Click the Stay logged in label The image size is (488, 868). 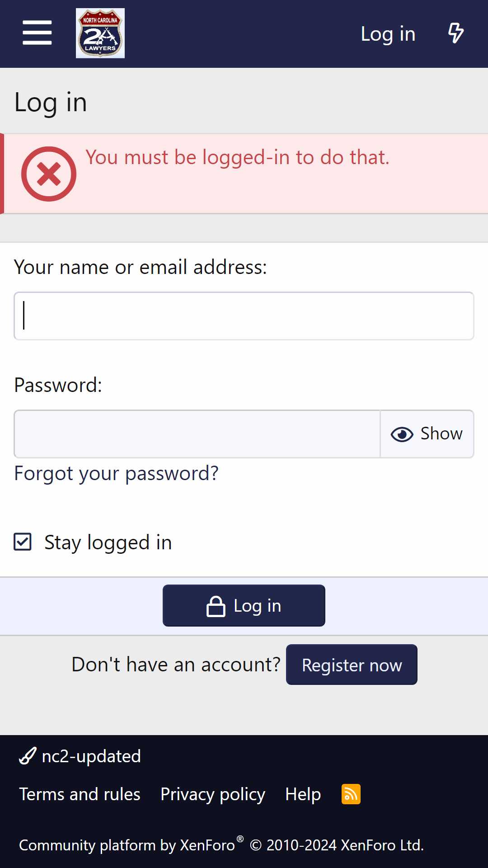108,542
